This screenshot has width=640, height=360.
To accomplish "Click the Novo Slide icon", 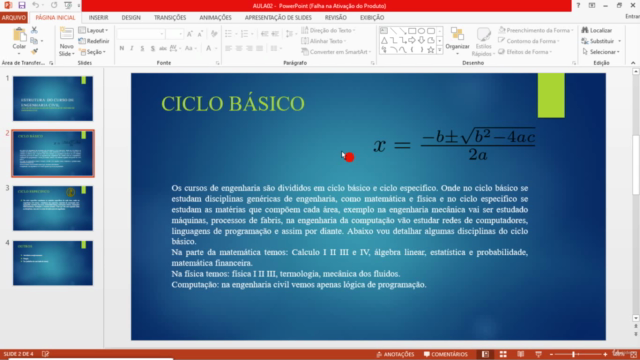I will [67, 34].
